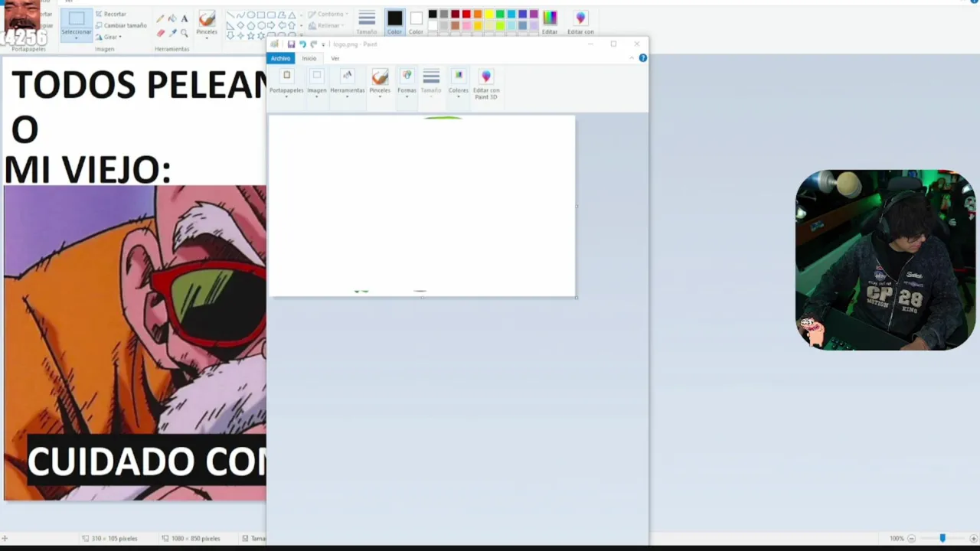The height and width of the screenshot is (551, 980).
Task: Open Contorno outline dropdown in background Paint
Action: click(x=328, y=14)
